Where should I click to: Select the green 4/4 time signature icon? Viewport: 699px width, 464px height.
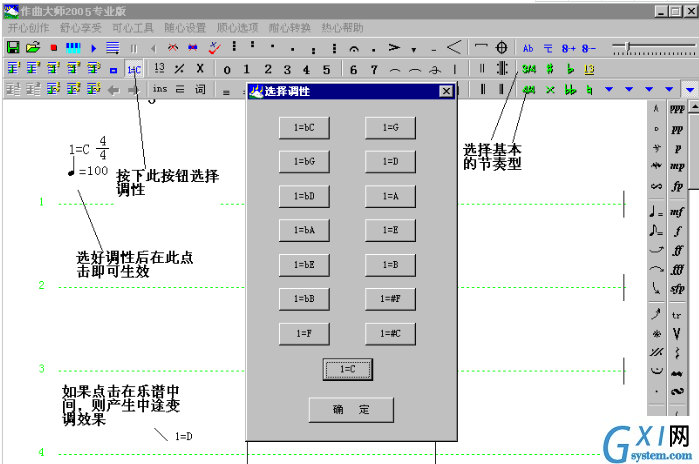pos(529,90)
